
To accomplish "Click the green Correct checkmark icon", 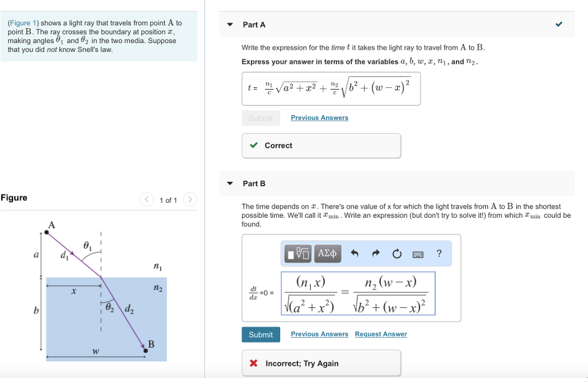I will tap(253, 145).
